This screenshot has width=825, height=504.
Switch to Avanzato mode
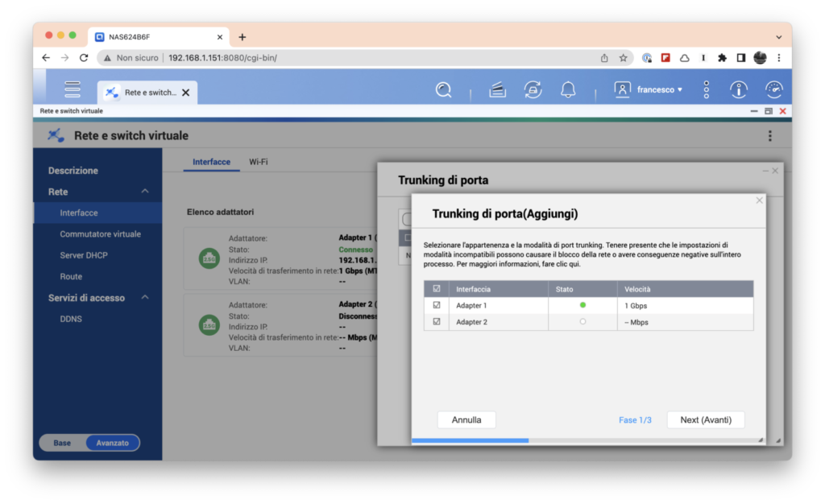112,443
